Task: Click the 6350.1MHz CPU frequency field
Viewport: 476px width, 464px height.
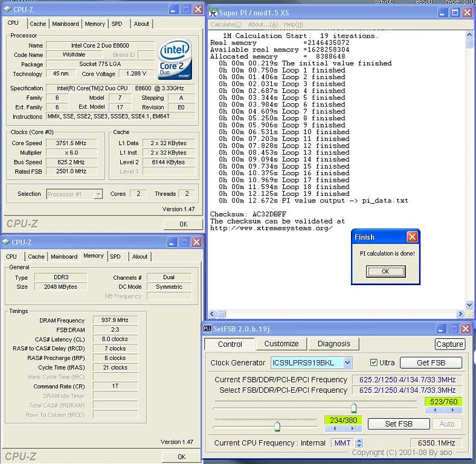Action: pyautogui.click(x=436, y=443)
